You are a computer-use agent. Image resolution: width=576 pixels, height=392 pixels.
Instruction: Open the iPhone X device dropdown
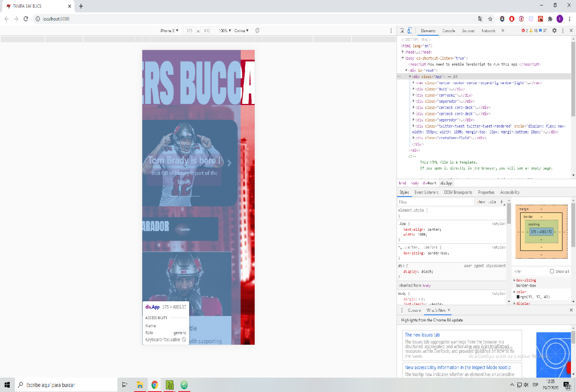coord(169,31)
